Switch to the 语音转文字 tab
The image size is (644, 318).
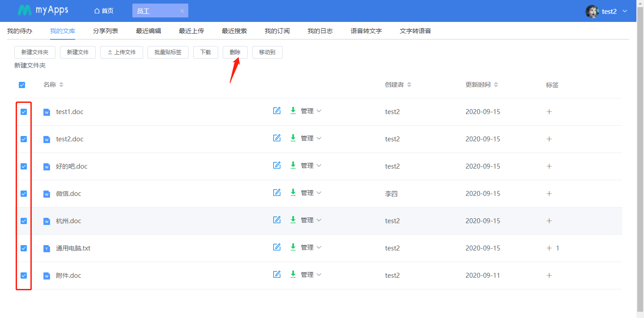[x=366, y=31]
